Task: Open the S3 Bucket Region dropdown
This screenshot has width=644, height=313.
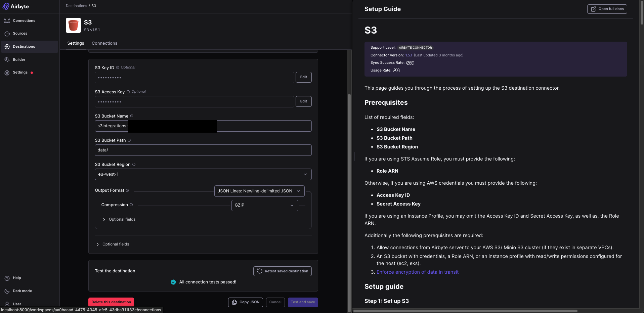Action: coord(203,174)
